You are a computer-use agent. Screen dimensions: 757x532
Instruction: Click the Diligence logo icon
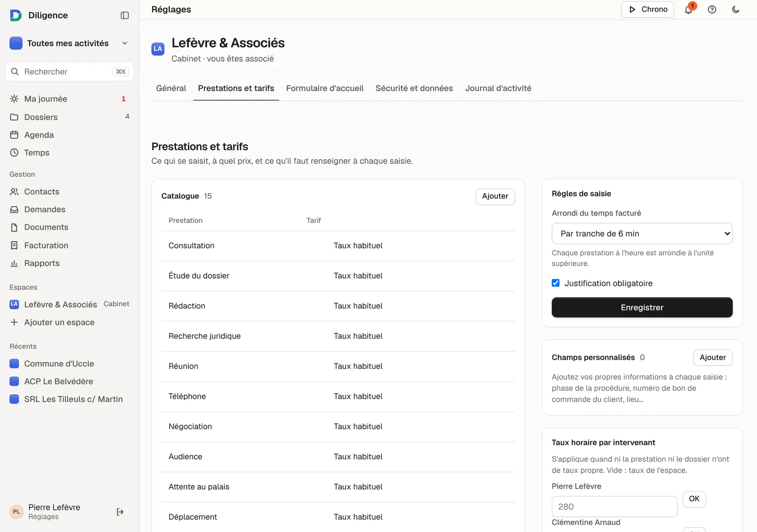[x=16, y=15]
